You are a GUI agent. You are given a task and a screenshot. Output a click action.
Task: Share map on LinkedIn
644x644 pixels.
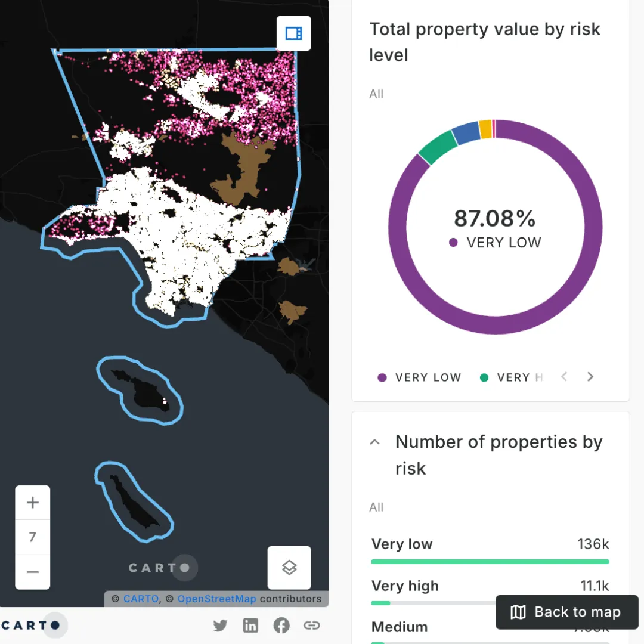pyautogui.click(x=251, y=626)
